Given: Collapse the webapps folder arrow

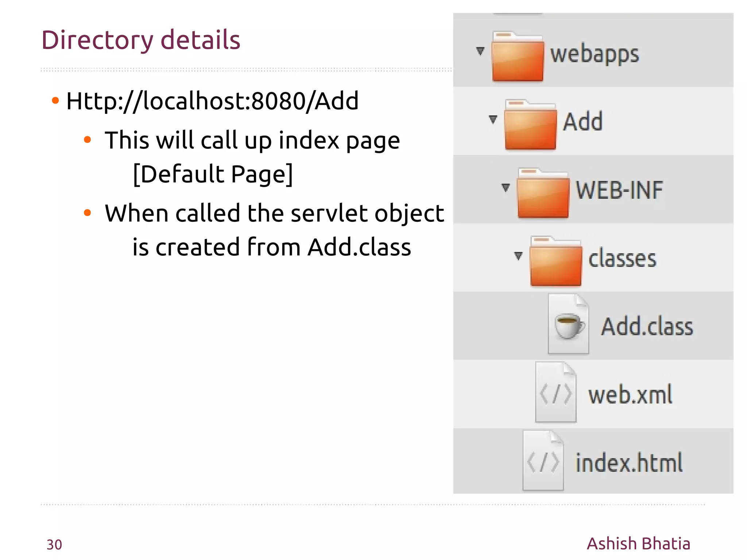Looking at the screenshot, I should [x=480, y=51].
